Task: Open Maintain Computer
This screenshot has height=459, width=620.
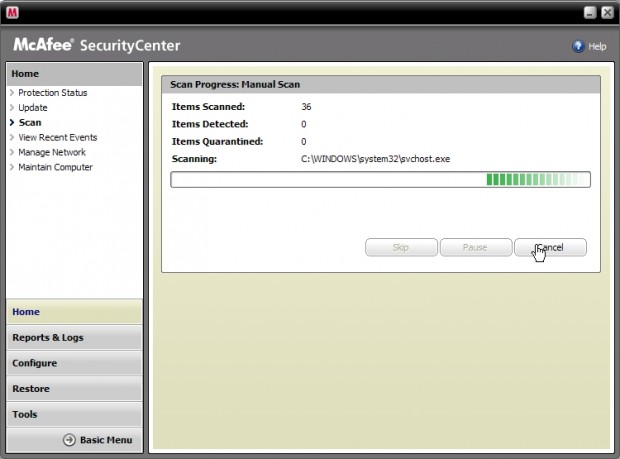Action: point(55,167)
